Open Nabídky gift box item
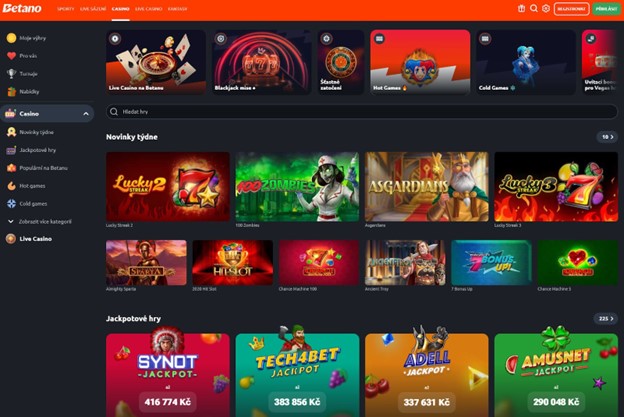The image size is (624, 417). pyautogui.click(x=23, y=92)
